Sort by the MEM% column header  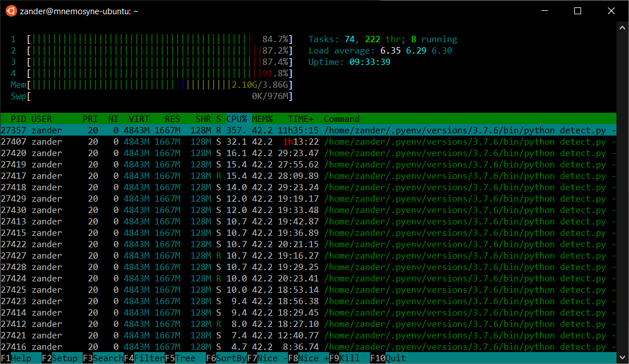click(262, 119)
